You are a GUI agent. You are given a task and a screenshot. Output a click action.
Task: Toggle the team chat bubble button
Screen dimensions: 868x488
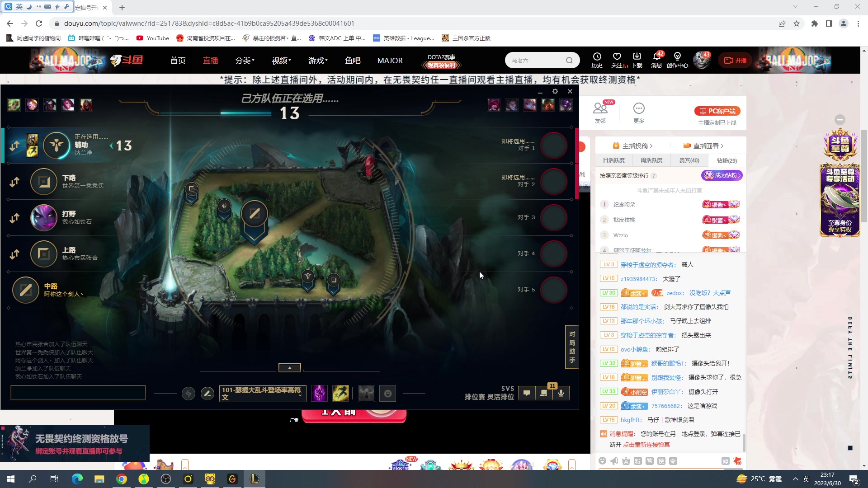[x=527, y=393]
